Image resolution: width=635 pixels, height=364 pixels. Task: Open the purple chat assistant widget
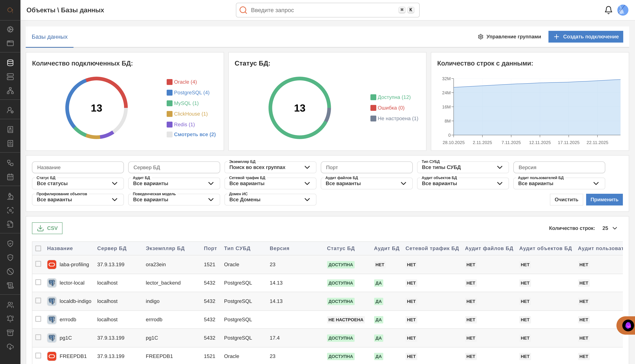click(x=628, y=325)
